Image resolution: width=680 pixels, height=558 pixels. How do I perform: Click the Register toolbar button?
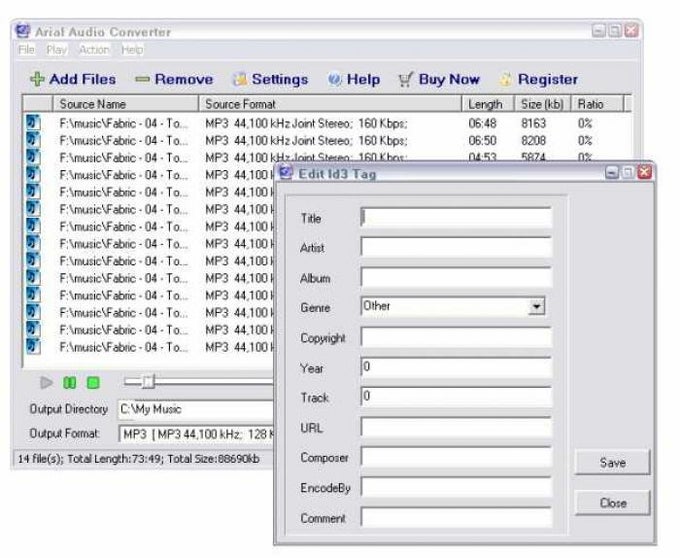tap(539, 79)
